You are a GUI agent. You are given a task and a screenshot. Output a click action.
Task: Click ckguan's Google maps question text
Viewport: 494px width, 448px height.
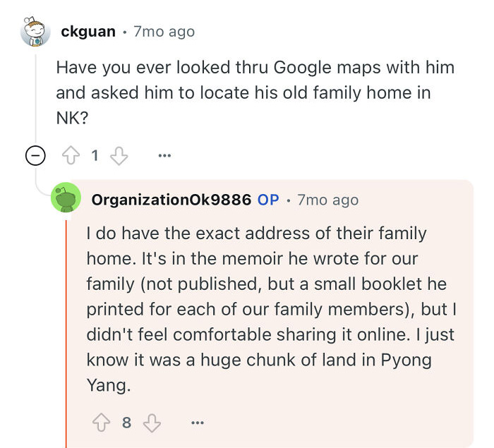[255, 92]
